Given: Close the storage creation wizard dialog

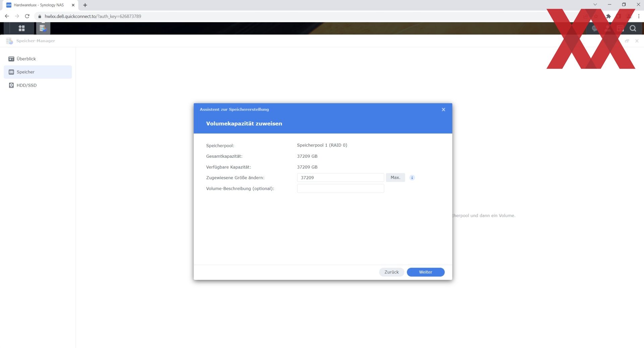Looking at the screenshot, I should click(x=443, y=109).
